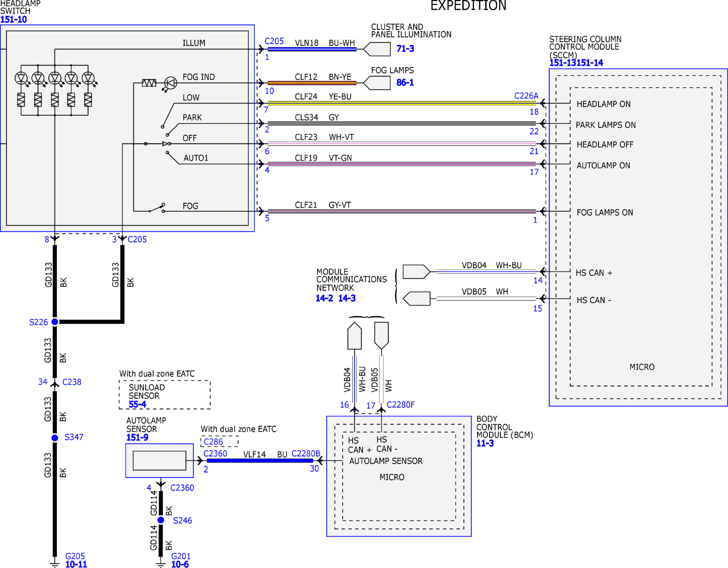Click the CLF21 circuit label
Image resolution: width=728 pixels, height=568 pixels.
click(x=306, y=205)
